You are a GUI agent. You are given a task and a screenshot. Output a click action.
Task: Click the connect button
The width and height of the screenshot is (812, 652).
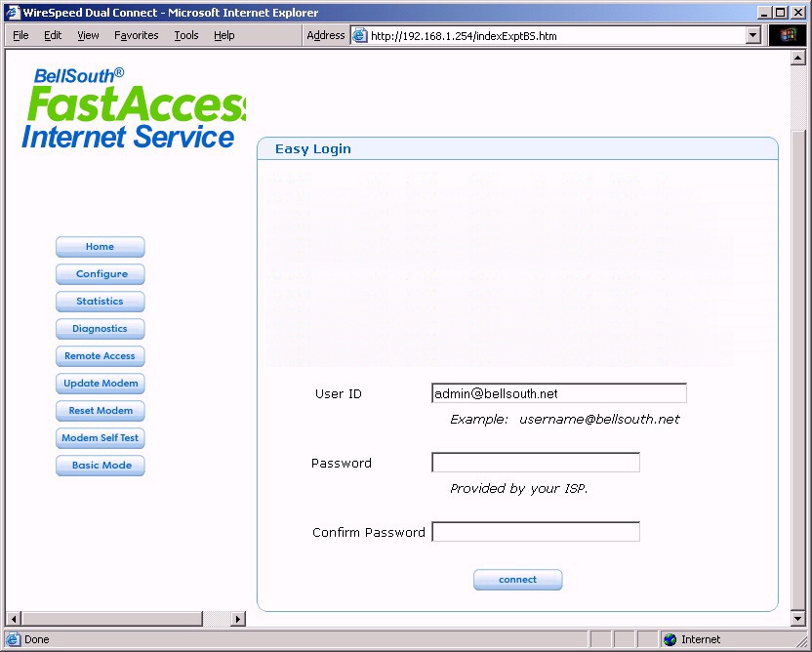[518, 580]
